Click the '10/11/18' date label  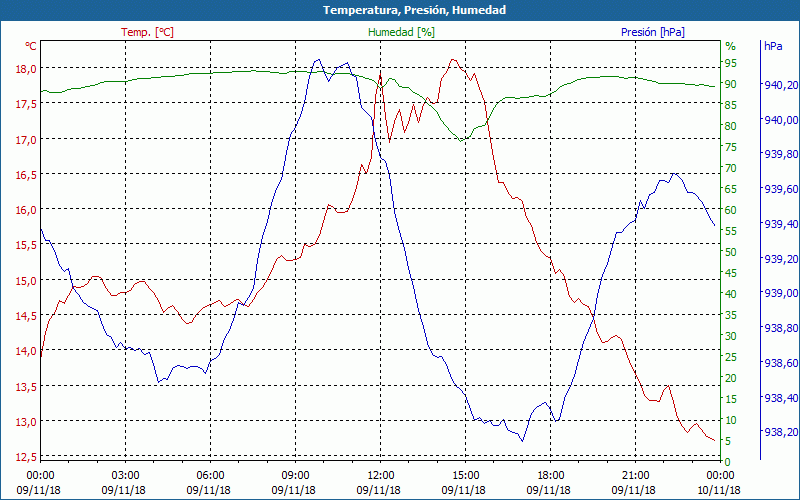click(x=718, y=490)
